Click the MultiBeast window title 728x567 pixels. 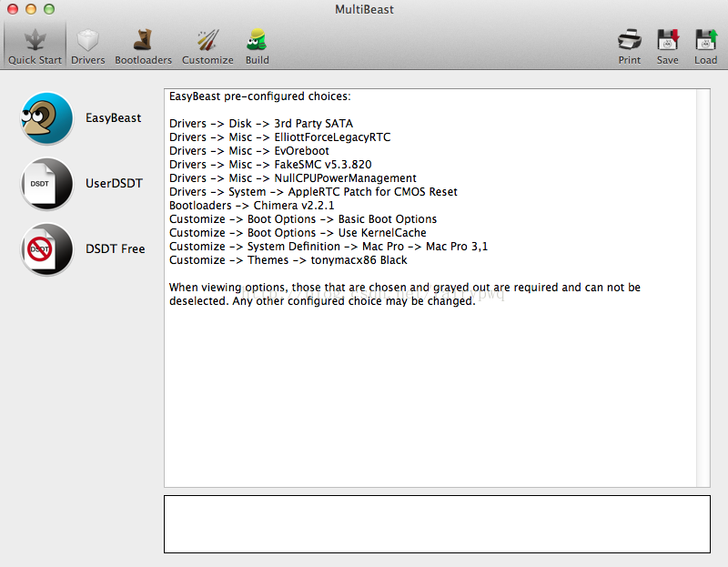[x=364, y=9]
